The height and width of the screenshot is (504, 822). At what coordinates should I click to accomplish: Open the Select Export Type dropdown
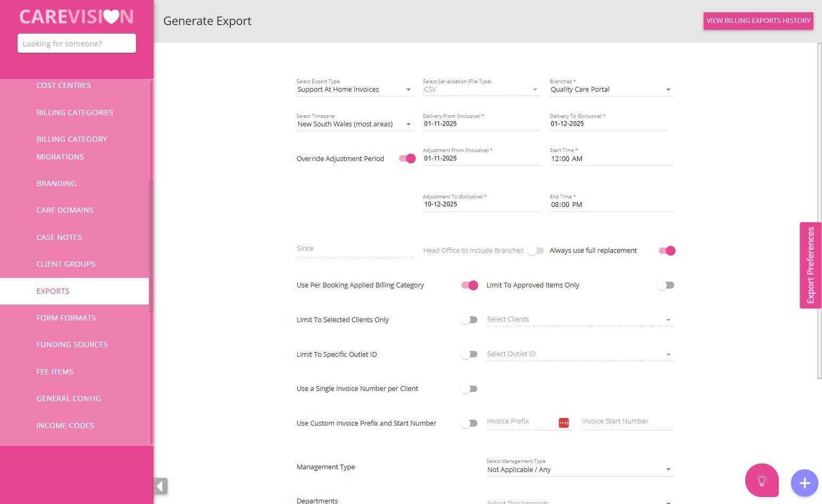pos(355,90)
